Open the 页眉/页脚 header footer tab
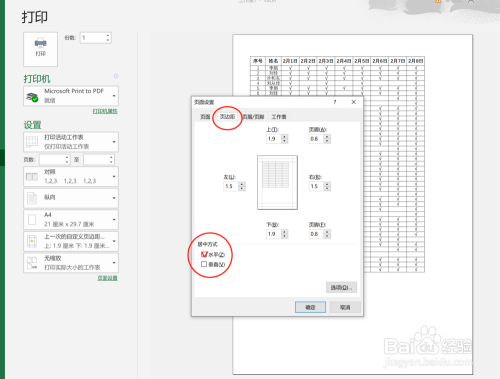The image size is (500, 379). coord(253,117)
